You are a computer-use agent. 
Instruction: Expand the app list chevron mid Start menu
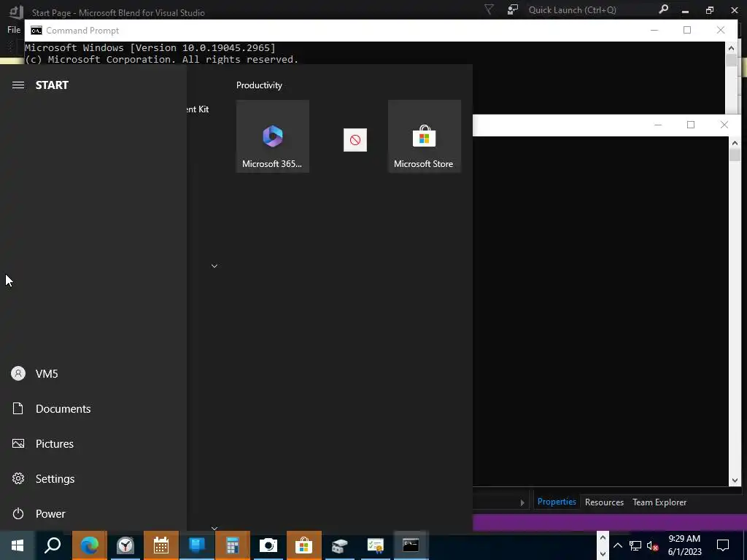click(x=214, y=266)
